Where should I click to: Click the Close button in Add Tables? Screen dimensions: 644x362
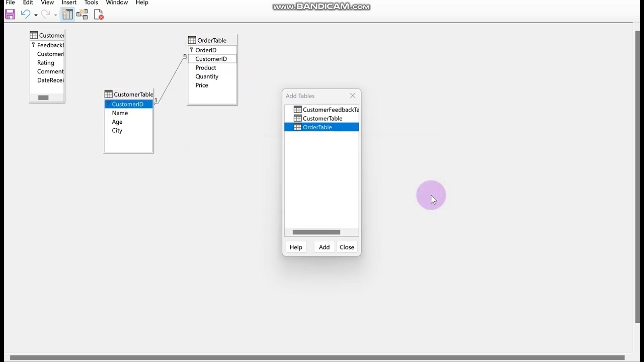pyautogui.click(x=347, y=247)
